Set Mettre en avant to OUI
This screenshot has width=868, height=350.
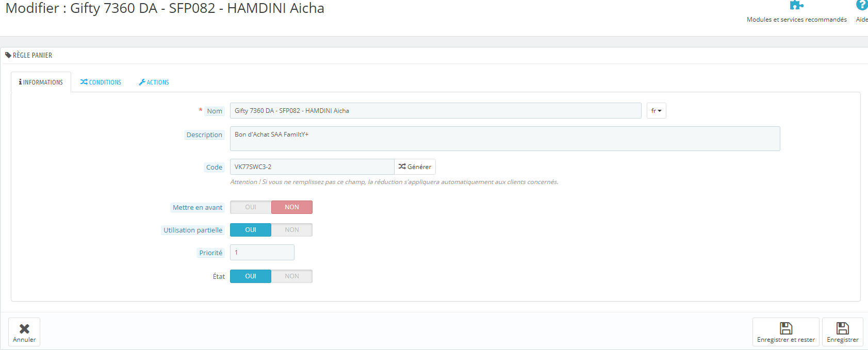[x=251, y=207]
